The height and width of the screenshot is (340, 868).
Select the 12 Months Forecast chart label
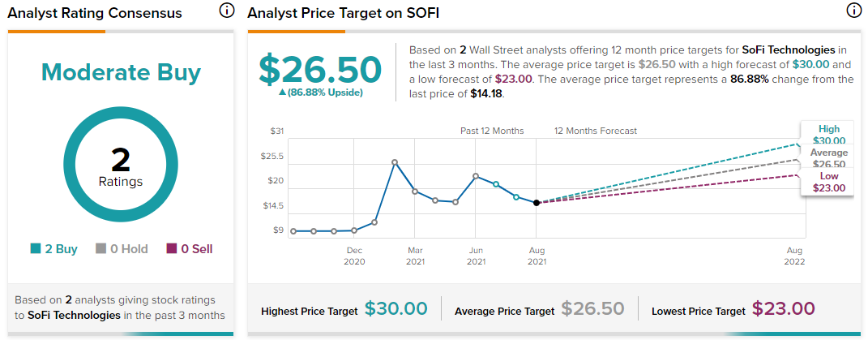[x=596, y=131]
